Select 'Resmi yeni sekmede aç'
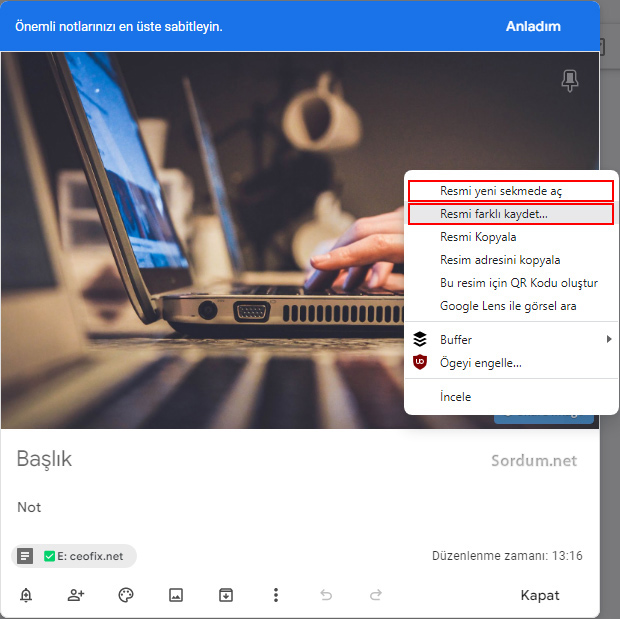 coord(511,191)
